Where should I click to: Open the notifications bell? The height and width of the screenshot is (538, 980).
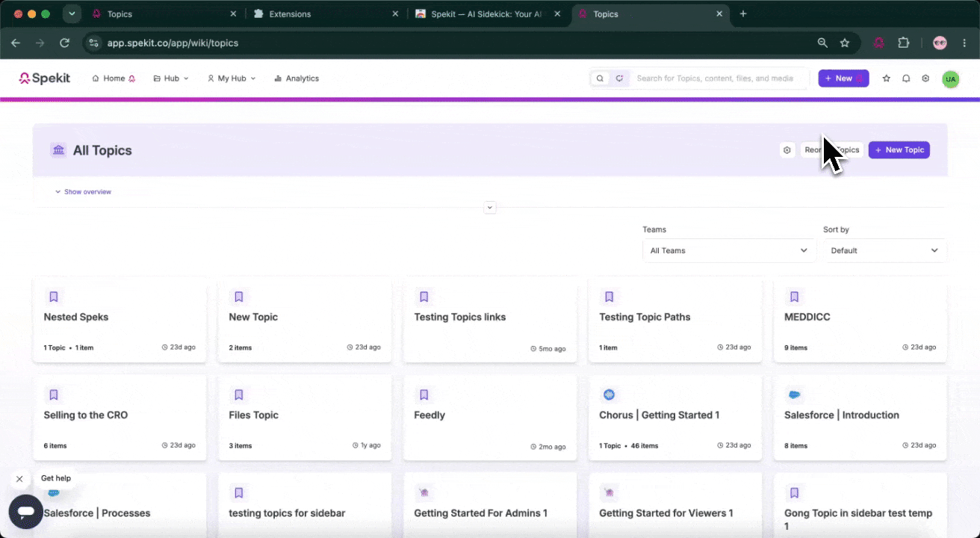(906, 78)
